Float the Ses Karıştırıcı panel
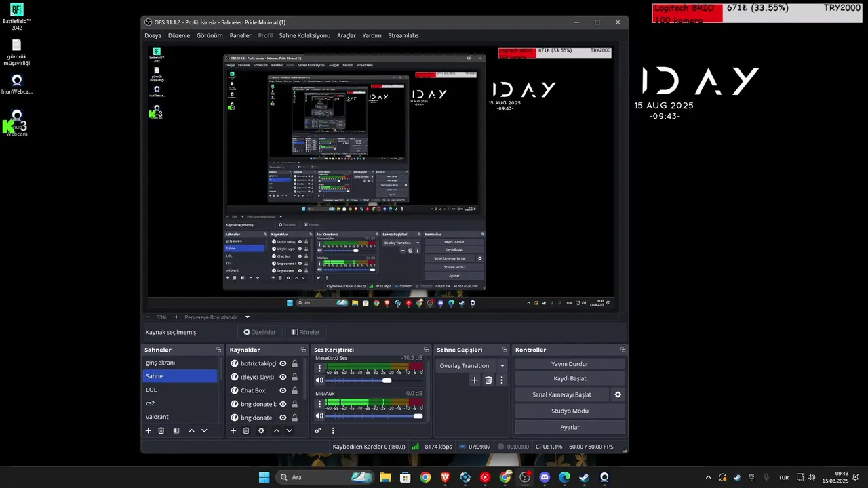Viewport: 868px width, 488px height. click(426, 350)
